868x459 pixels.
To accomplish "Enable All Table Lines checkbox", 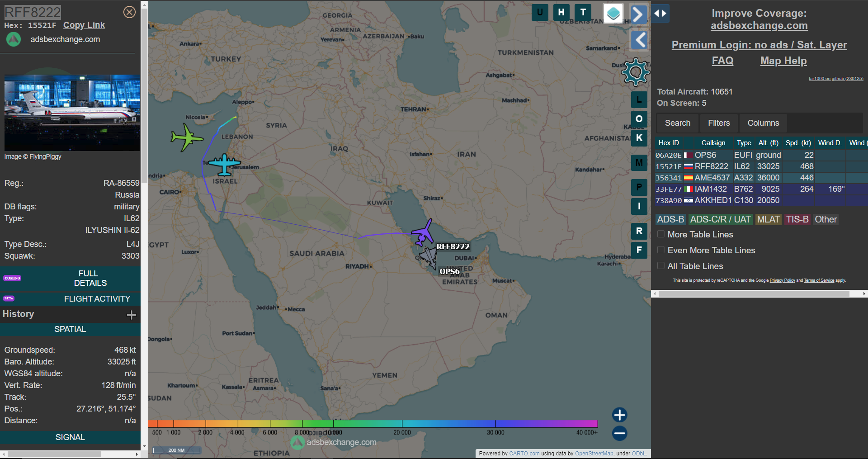I will tap(661, 266).
